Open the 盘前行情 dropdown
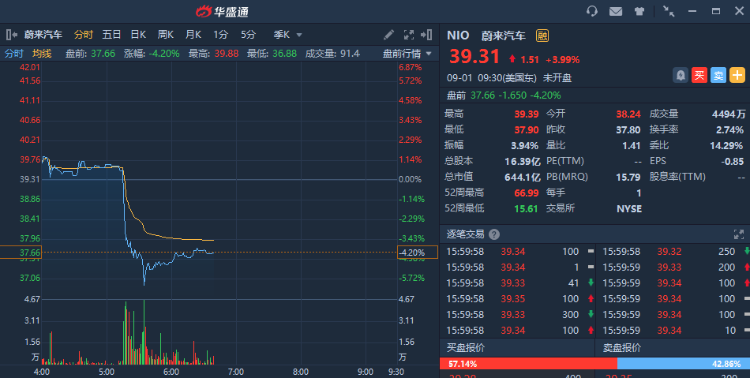The width and height of the screenshot is (750, 378). (407, 54)
